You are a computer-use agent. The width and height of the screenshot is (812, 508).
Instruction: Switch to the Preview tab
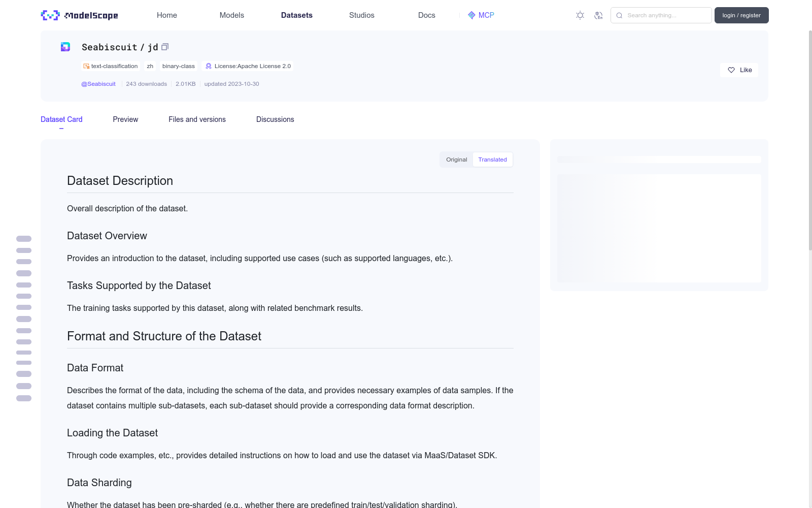pos(125,119)
